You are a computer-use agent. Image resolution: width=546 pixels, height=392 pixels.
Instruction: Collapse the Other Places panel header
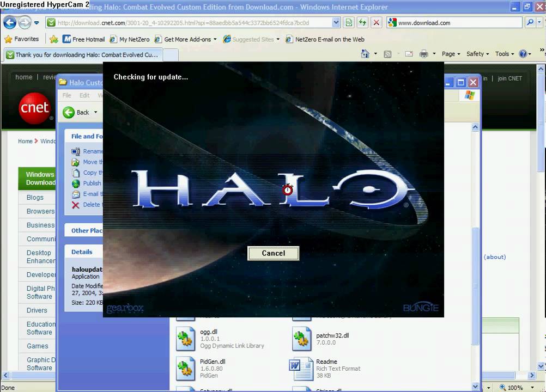tap(84, 230)
